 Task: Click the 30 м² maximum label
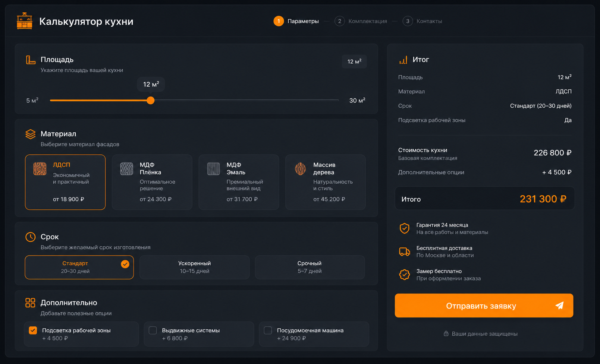tap(357, 100)
